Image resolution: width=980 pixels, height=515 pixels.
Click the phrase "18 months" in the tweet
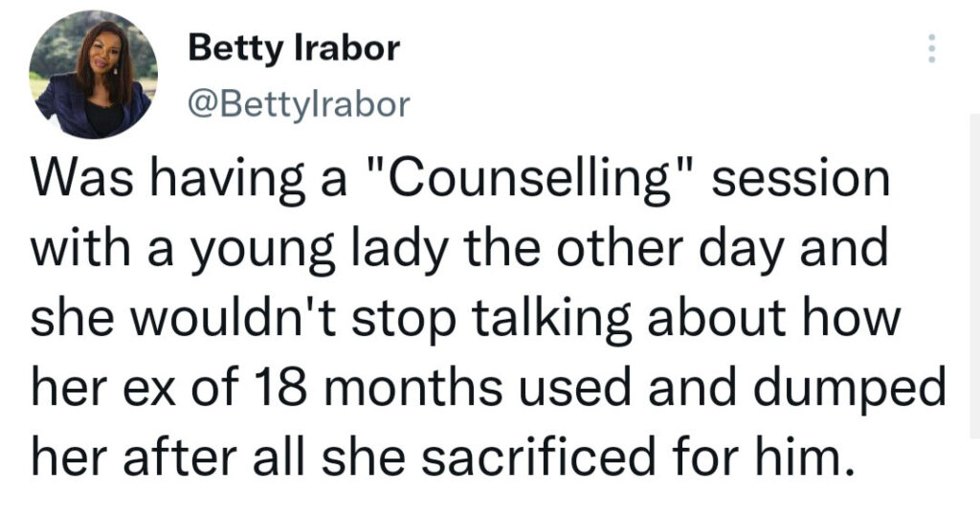pyautogui.click(x=377, y=388)
